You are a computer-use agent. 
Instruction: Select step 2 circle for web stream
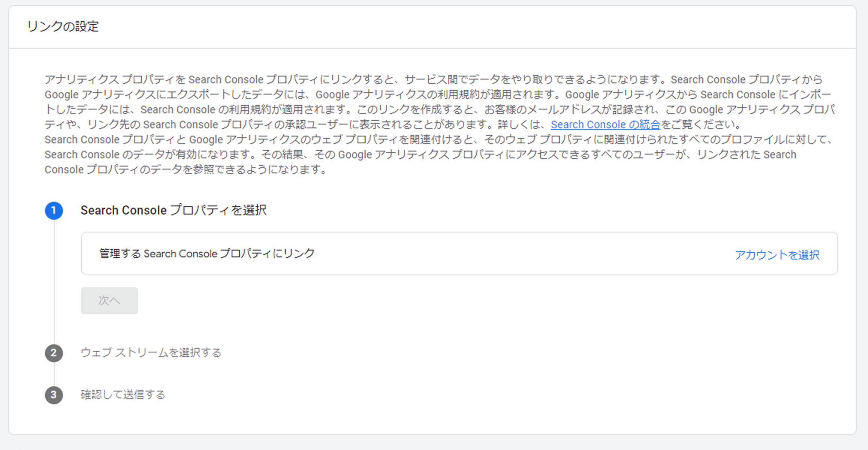54,353
